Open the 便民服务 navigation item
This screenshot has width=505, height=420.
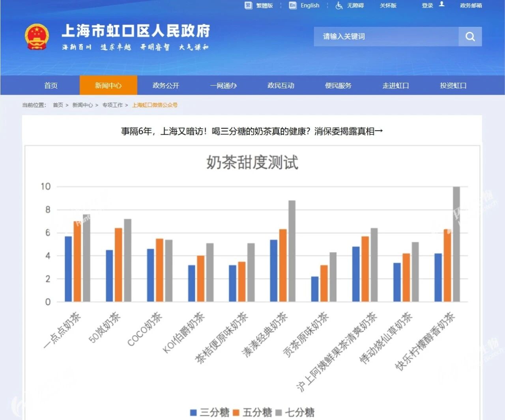pyautogui.click(x=338, y=85)
